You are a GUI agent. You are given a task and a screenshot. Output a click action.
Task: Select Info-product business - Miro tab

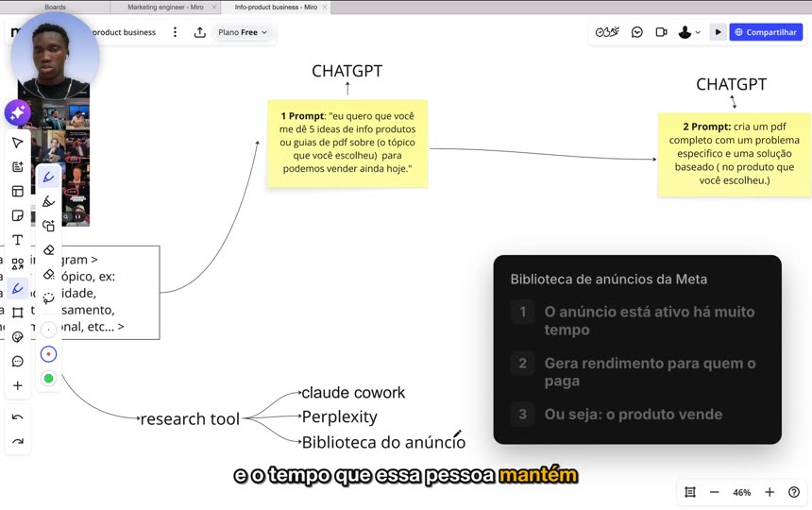(x=276, y=7)
